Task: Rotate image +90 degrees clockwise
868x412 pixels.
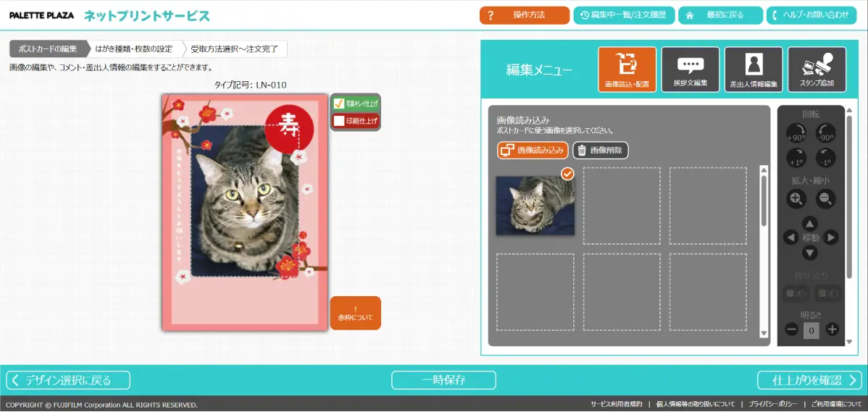Action: click(796, 133)
